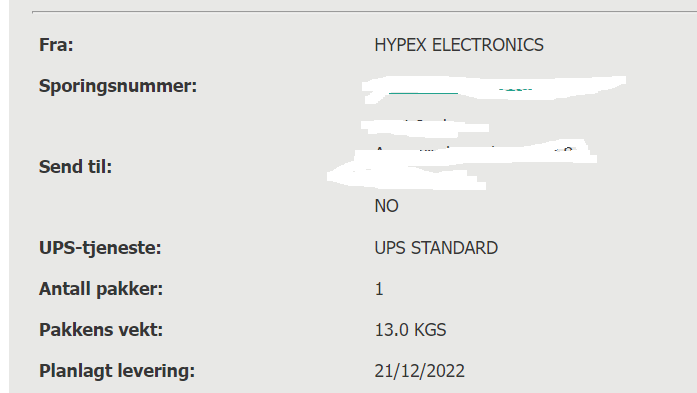Select the Antall pakker: label

[x=101, y=289]
